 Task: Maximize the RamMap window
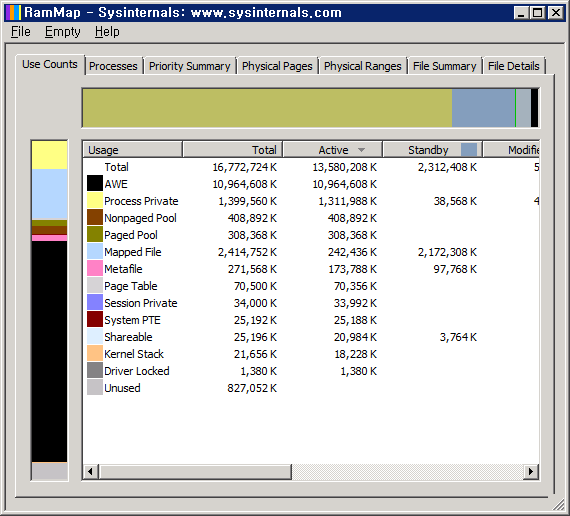[538, 13]
